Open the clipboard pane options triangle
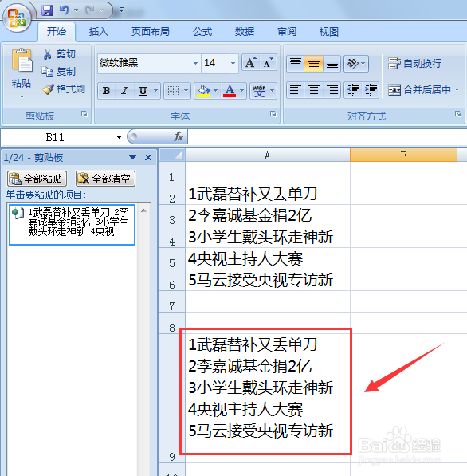Viewport: 467px width, 476px height. coord(132,157)
